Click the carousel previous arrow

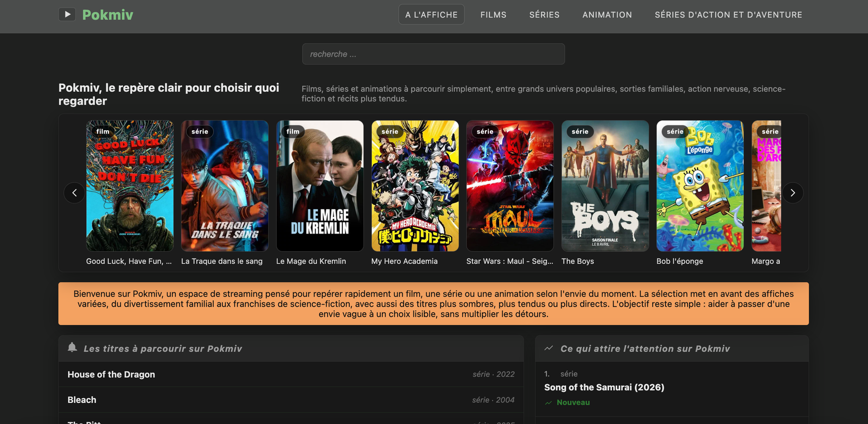[x=74, y=193]
